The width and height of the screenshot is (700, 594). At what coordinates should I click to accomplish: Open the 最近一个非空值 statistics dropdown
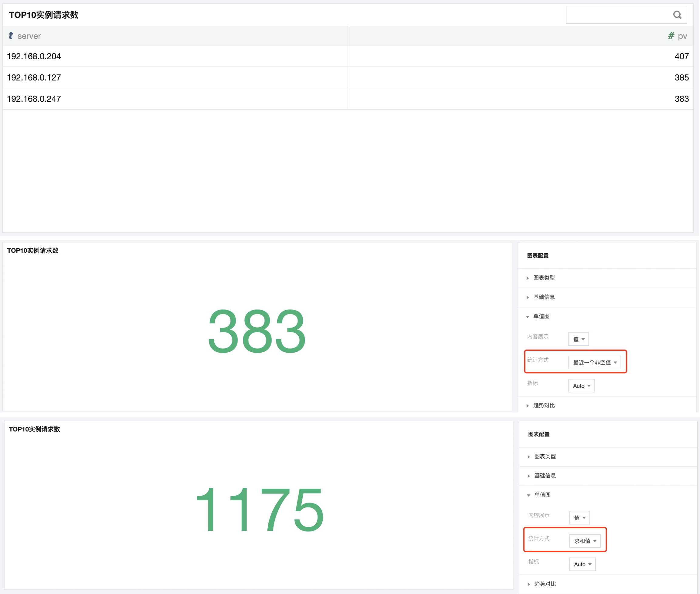(x=594, y=362)
